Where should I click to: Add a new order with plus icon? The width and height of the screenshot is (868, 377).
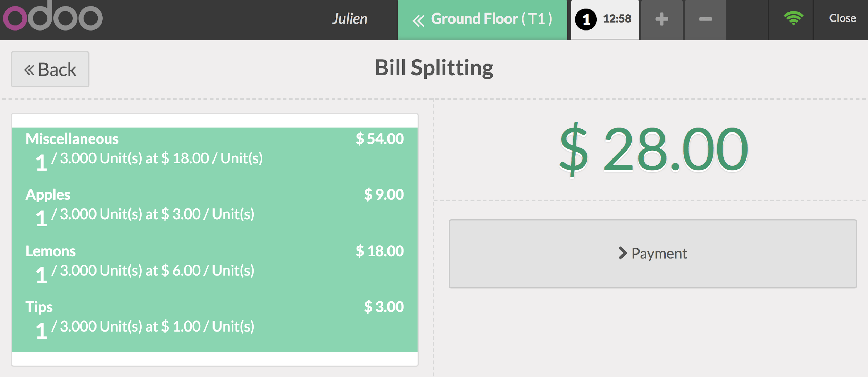pyautogui.click(x=661, y=19)
